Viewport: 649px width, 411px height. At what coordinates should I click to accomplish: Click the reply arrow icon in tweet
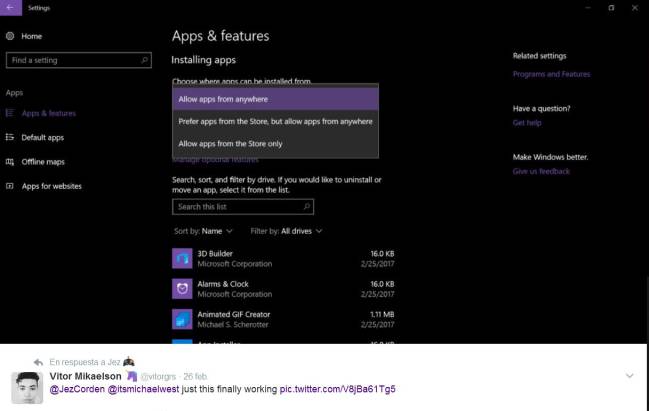click(x=38, y=362)
